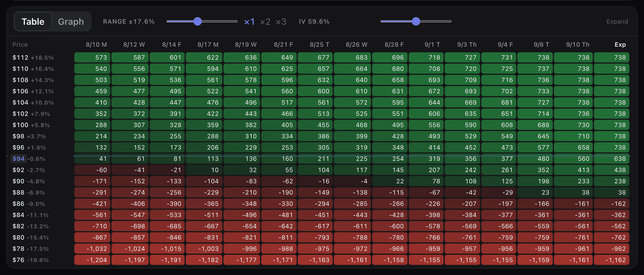Click the 8/25 T column header
The width and height of the screenshot is (644, 275).
click(x=319, y=45)
